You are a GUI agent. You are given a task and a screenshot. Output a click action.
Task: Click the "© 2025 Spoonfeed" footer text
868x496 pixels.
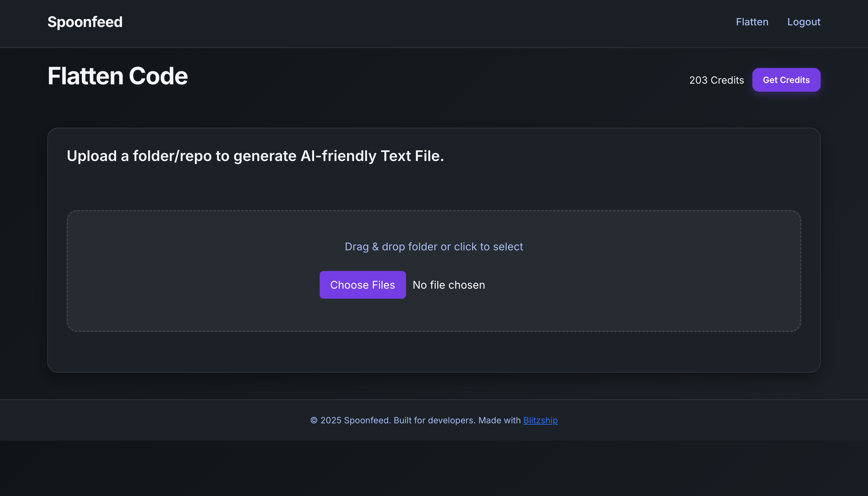click(x=350, y=420)
